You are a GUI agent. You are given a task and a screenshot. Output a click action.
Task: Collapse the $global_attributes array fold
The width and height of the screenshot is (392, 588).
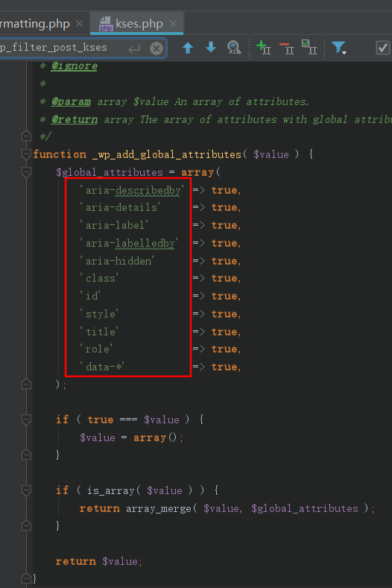[x=26, y=172]
